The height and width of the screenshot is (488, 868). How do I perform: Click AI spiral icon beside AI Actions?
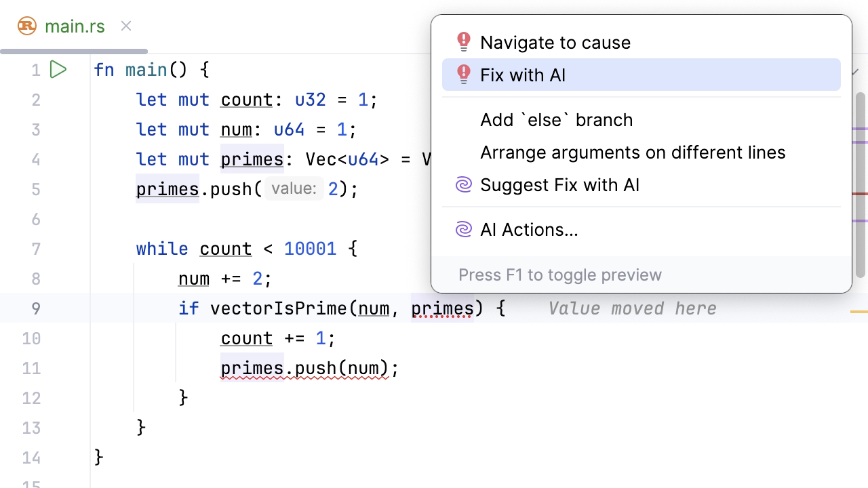pyautogui.click(x=464, y=230)
